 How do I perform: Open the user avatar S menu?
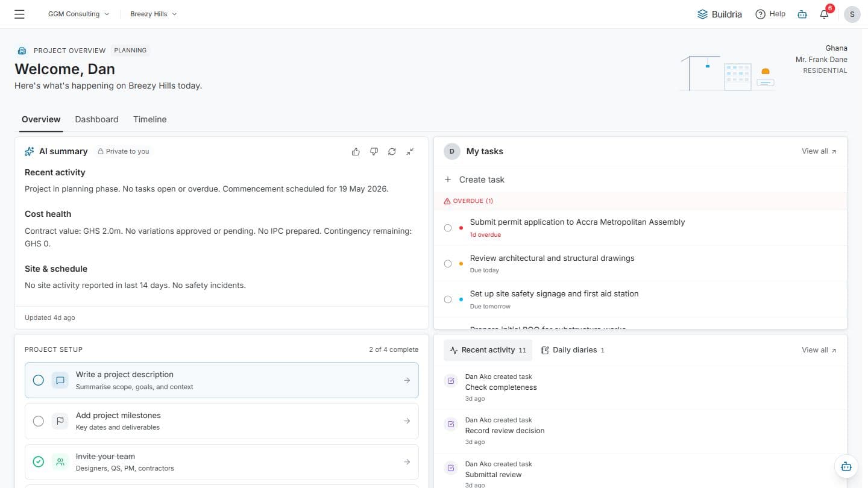[x=852, y=14]
